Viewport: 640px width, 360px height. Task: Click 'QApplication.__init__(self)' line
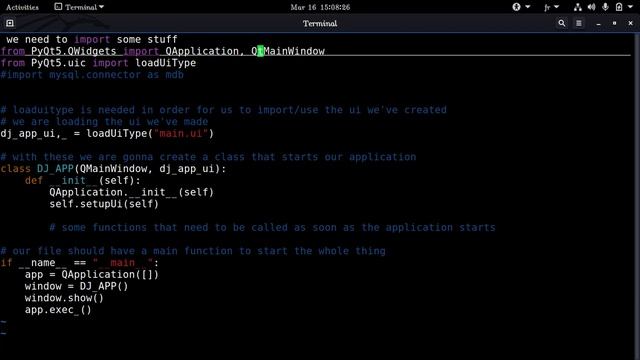point(131,192)
